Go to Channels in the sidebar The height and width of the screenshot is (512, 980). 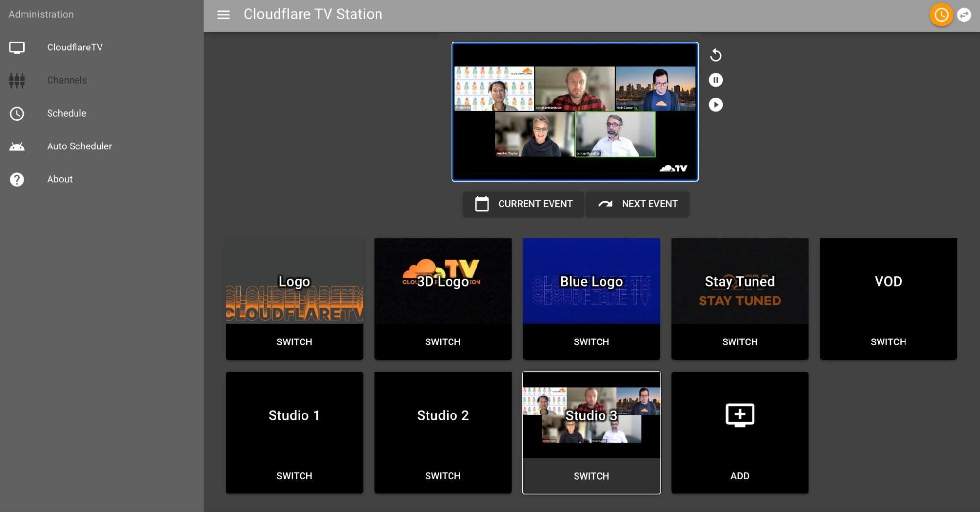pos(67,80)
